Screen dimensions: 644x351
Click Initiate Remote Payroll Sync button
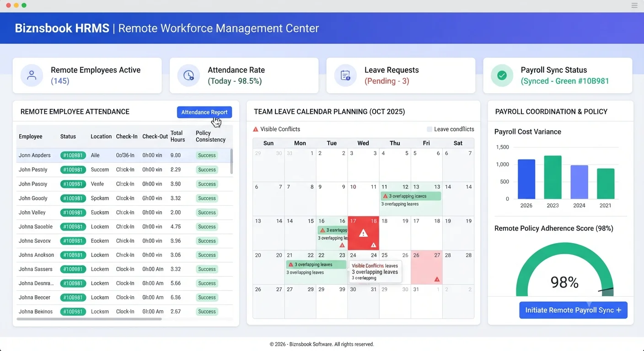point(573,310)
